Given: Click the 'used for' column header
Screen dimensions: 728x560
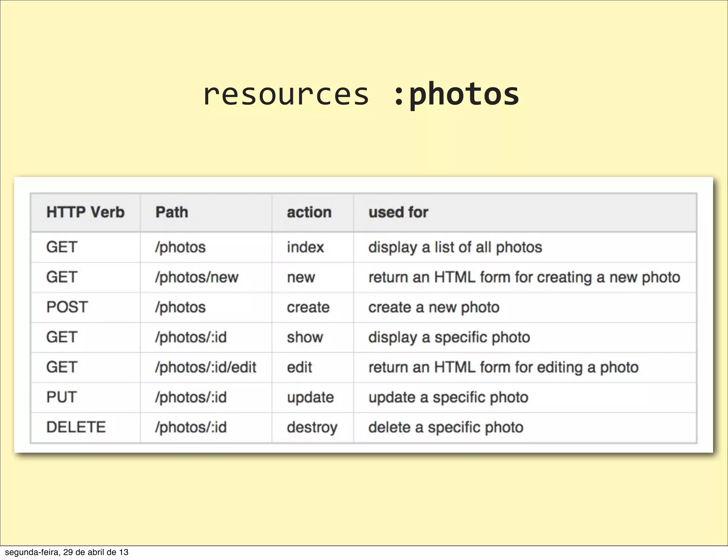Looking at the screenshot, I should [398, 212].
